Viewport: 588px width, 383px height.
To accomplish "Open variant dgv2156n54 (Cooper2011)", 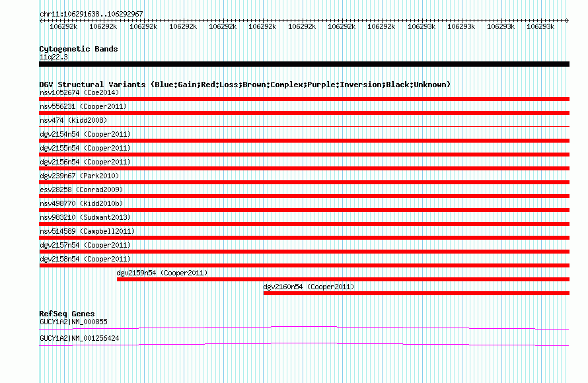I will [85, 162].
